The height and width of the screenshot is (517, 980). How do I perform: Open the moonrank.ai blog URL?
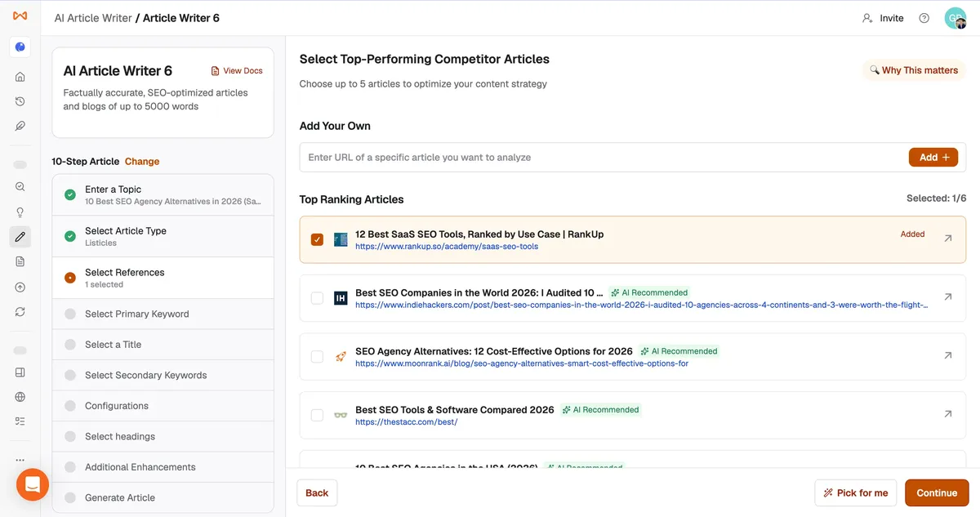522,363
